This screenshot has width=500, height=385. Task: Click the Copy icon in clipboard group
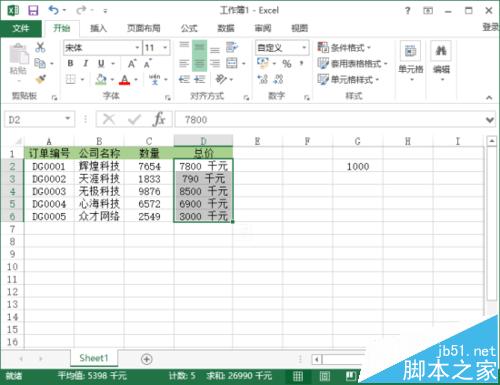pyautogui.click(x=40, y=63)
